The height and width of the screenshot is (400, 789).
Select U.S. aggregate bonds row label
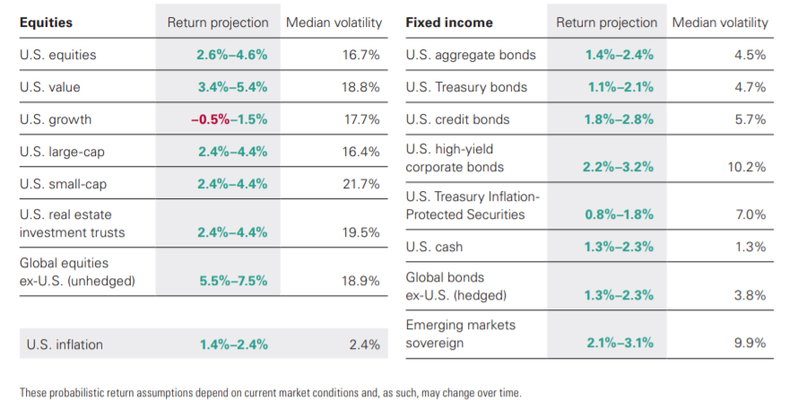pos(471,55)
